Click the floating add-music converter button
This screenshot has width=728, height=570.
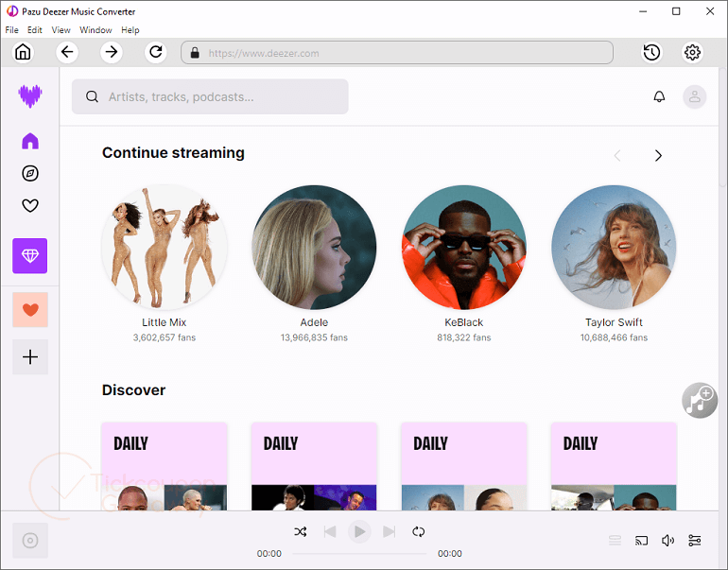click(700, 400)
